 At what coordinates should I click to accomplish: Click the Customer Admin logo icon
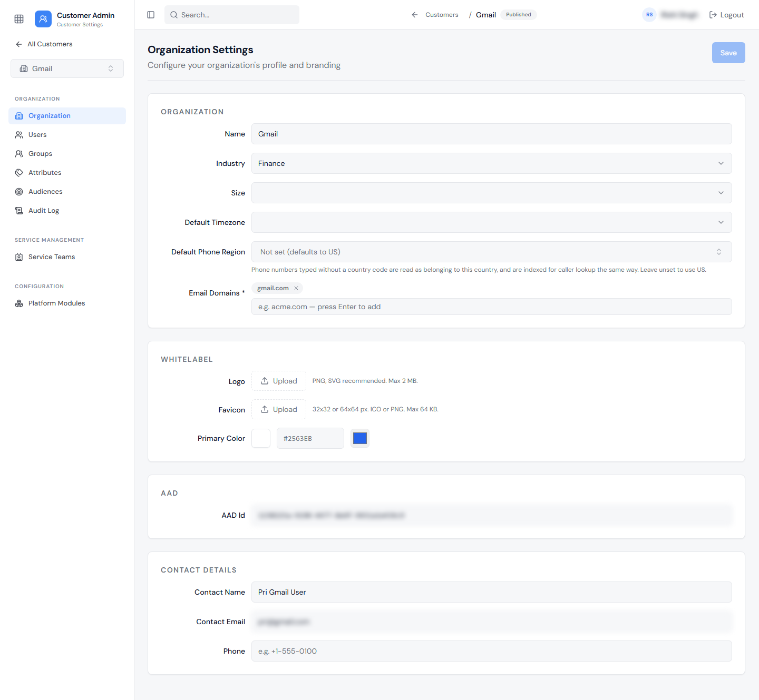[43, 19]
